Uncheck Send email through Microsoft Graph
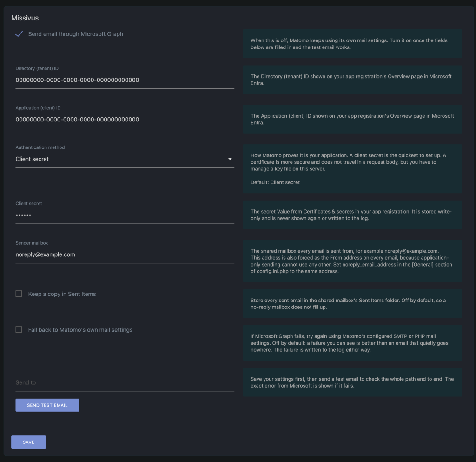Viewport: 476px width, 462px height. click(19, 34)
